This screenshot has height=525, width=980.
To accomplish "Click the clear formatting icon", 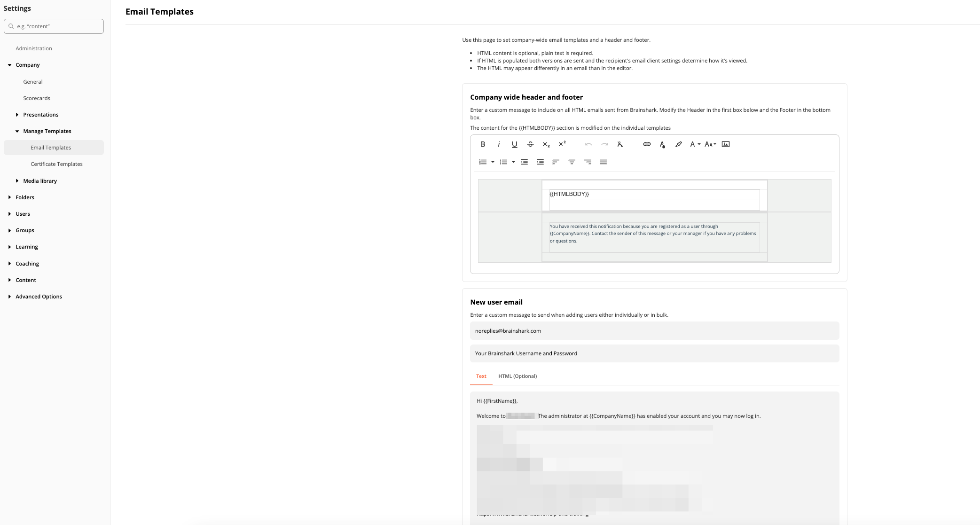I will (x=620, y=144).
